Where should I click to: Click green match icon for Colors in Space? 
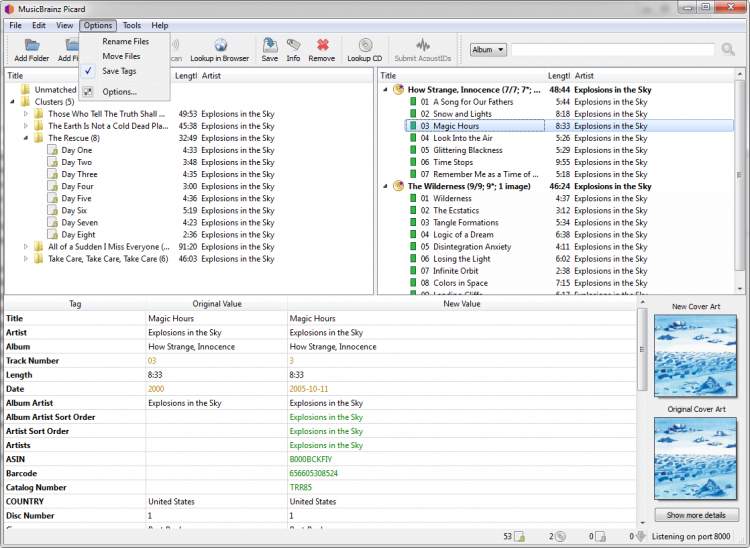coord(413,283)
